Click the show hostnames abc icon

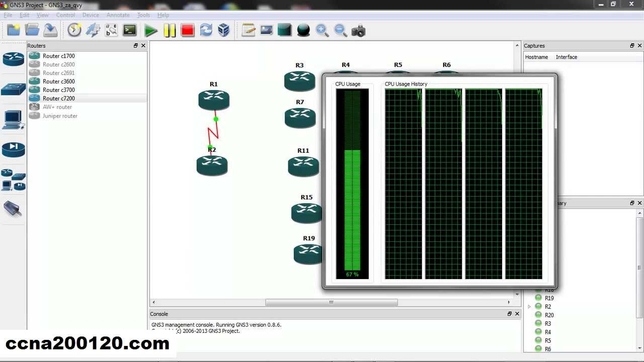click(111, 30)
